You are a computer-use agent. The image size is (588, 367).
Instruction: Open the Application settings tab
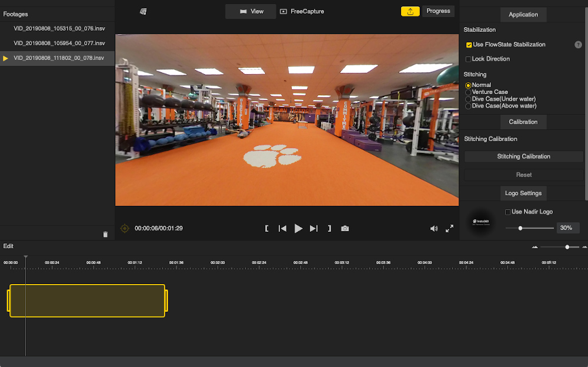coord(523,15)
